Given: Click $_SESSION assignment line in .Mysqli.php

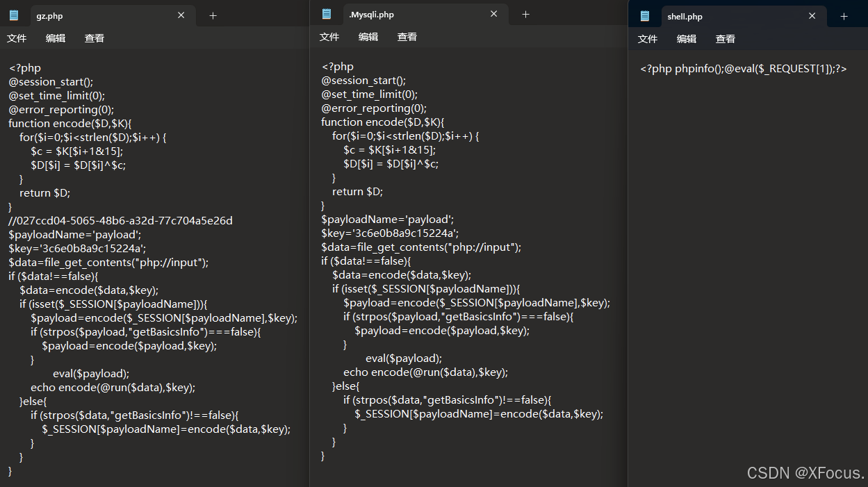Looking at the screenshot, I should 479,414.
